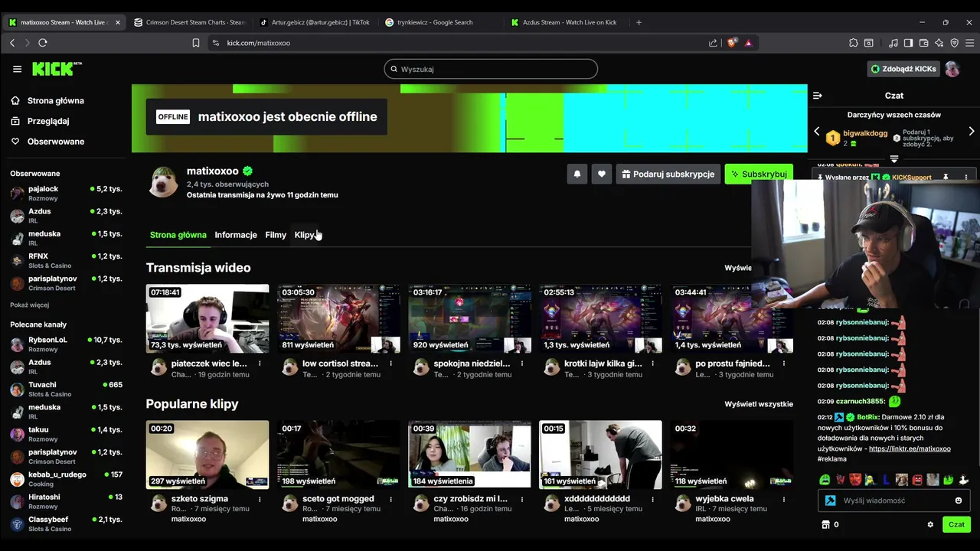The height and width of the screenshot is (551, 980).
Task: Open Brave Wallet icon
Action: 923,43
